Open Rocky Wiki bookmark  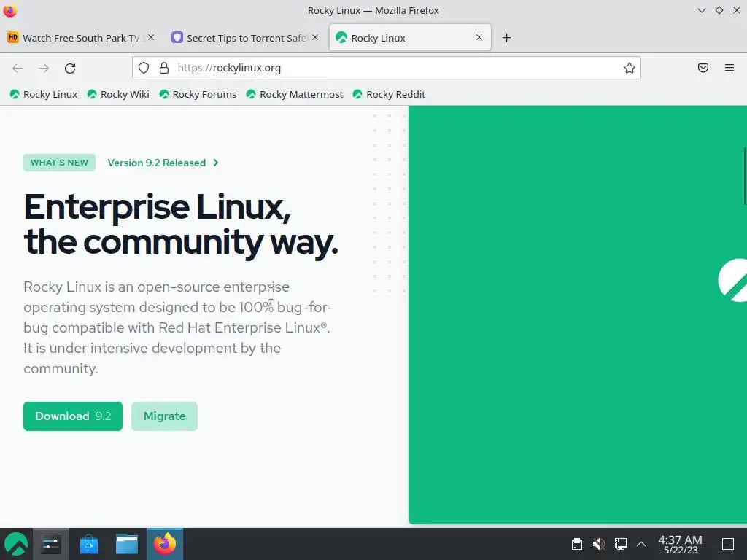pos(118,94)
